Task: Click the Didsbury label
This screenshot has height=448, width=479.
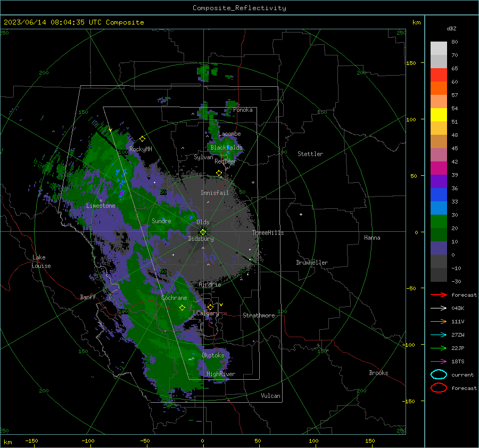Action: [x=201, y=239]
